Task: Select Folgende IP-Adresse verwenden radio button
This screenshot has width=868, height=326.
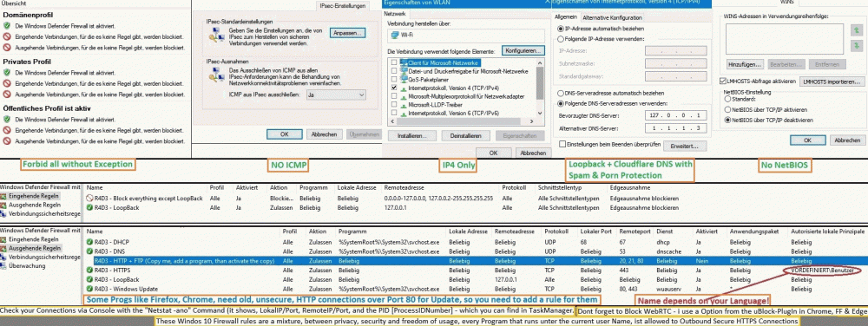Action: tap(561, 39)
